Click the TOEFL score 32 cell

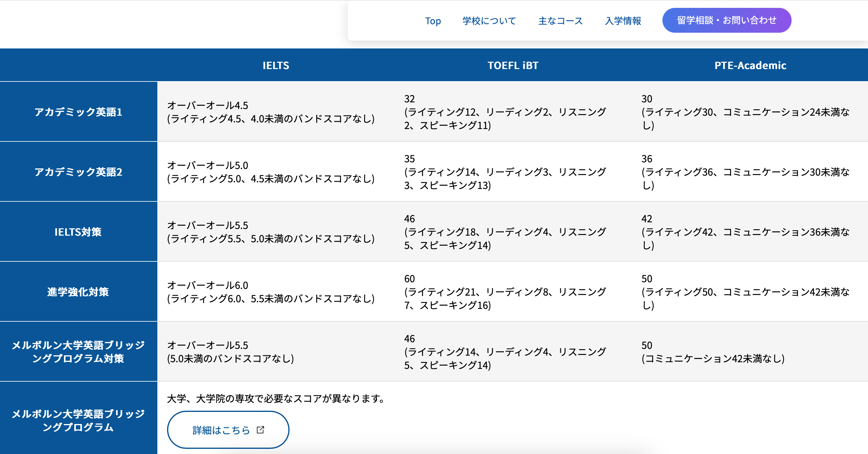click(513, 112)
